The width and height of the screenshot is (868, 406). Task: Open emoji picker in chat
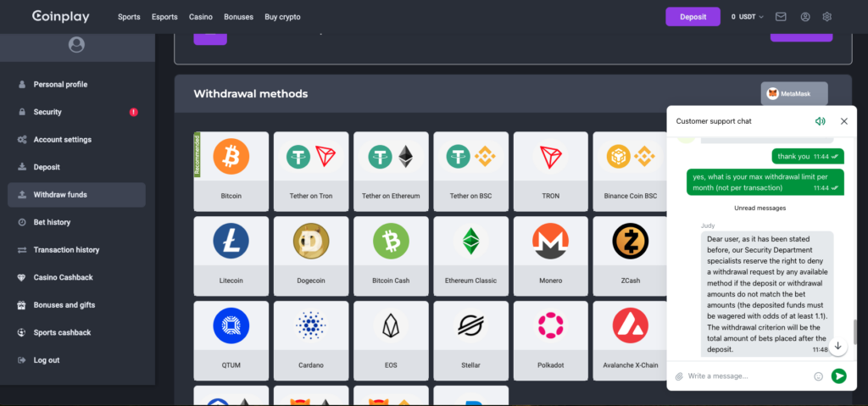(x=818, y=376)
